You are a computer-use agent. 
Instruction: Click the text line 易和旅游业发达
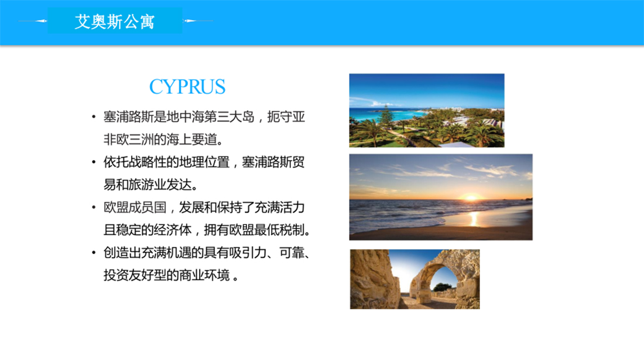pyautogui.click(x=150, y=185)
